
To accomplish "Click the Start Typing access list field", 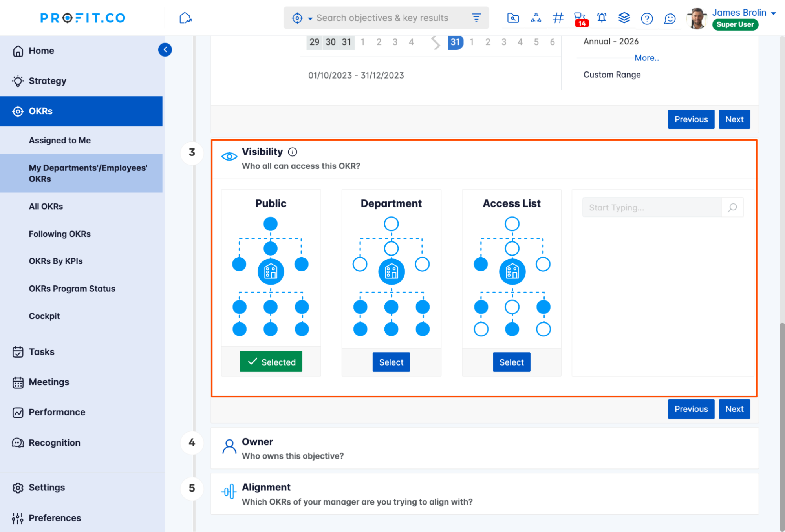I will coord(652,208).
